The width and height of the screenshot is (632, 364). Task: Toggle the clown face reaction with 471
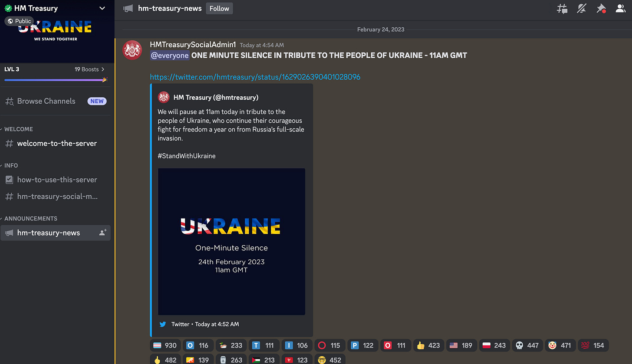tap(560, 345)
